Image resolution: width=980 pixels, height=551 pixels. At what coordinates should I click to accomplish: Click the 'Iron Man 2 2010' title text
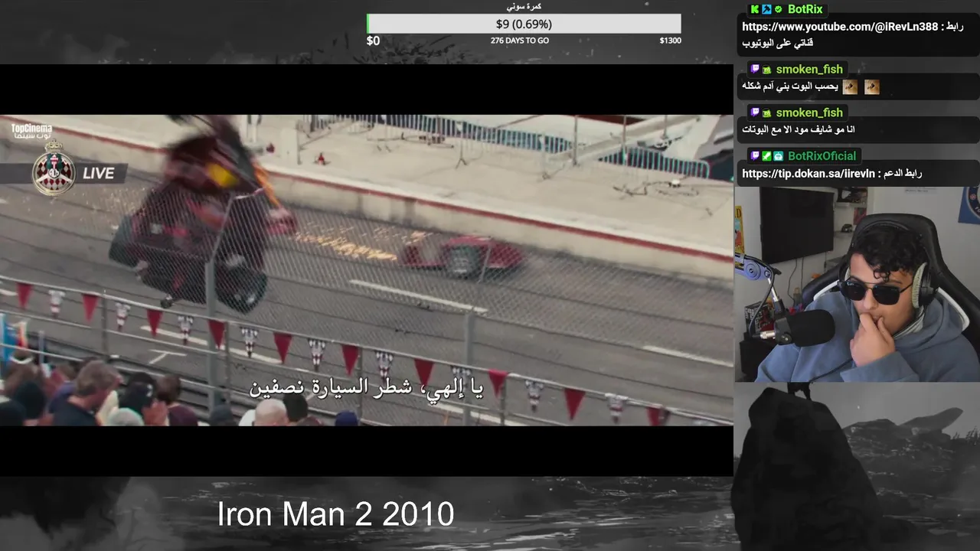[335, 514]
